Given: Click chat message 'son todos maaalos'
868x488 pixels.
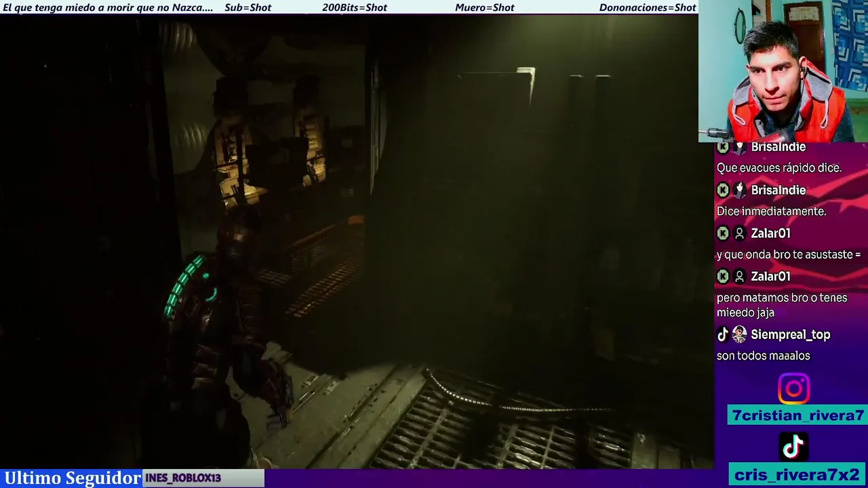Looking at the screenshot, I should [x=763, y=356].
